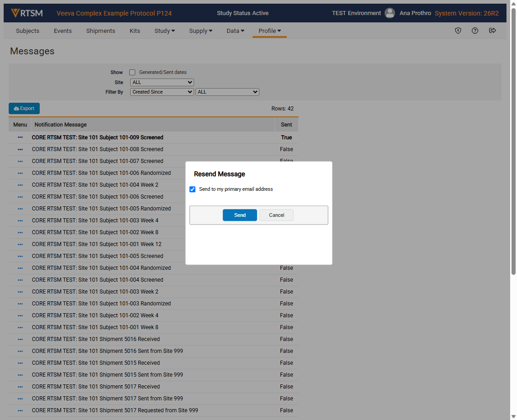This screenshot has width=517, height=420.
Task: Click the Sent column header
Action: click(286, 125)
